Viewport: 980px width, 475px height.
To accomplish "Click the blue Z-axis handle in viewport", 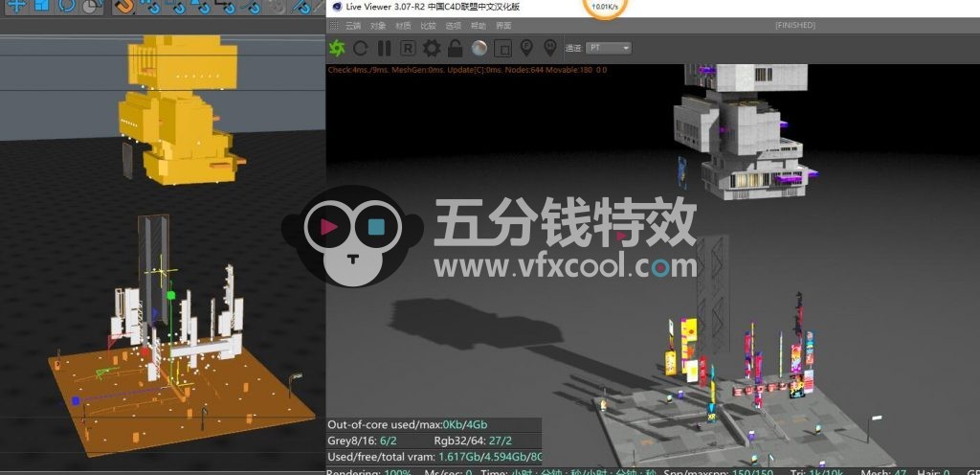I will 76,400.
